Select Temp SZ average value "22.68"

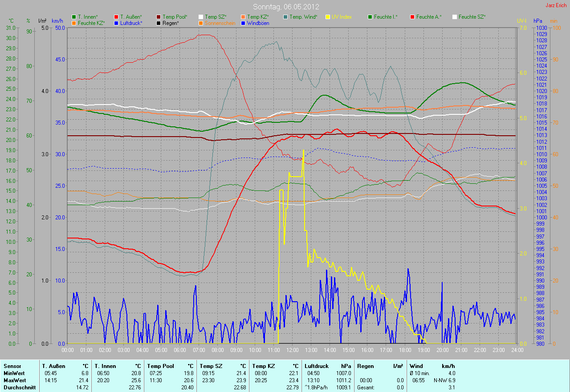tap(239, 388)
